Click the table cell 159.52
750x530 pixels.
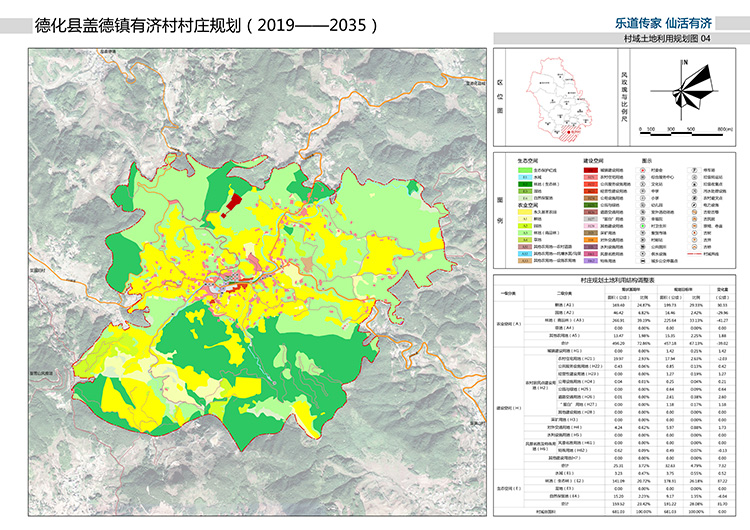[618, 504]
